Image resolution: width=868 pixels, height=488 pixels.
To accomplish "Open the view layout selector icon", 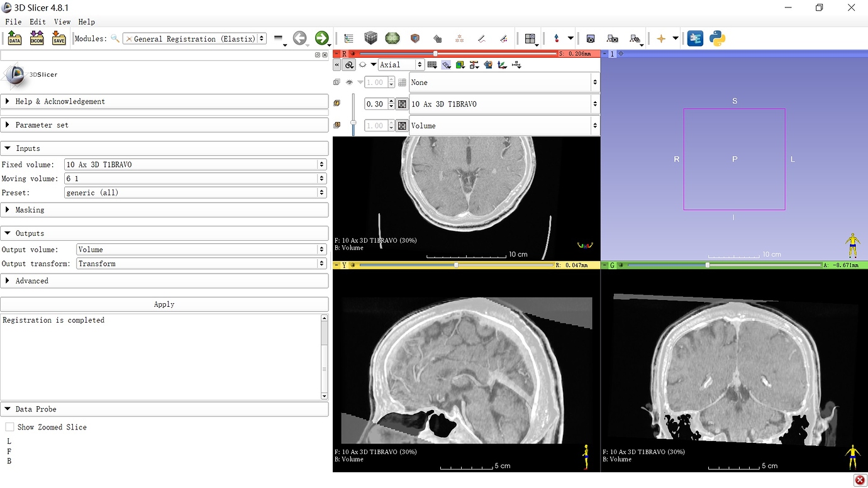I will [530, 38].
